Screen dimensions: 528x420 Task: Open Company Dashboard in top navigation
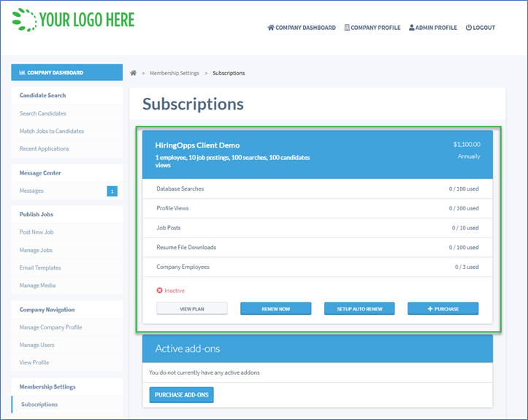[x=302, y=28]
